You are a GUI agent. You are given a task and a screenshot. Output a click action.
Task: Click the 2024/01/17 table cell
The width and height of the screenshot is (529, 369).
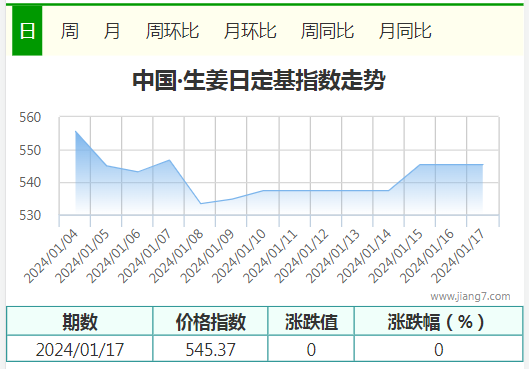tap(80, 349)
